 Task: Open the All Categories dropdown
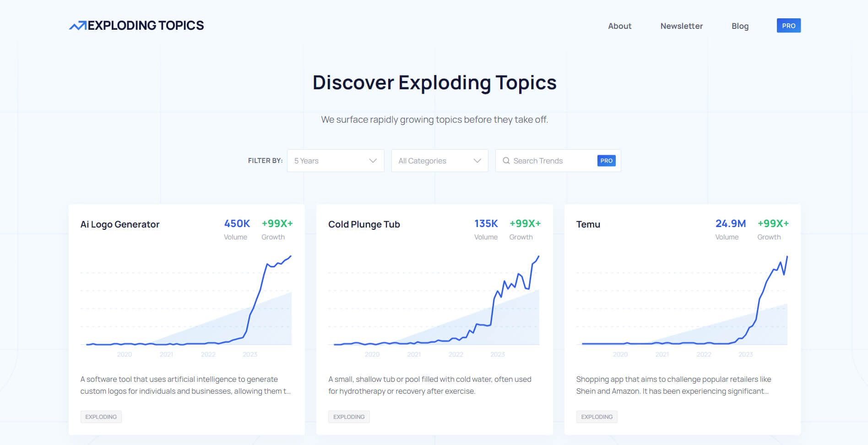pos(439,161)
